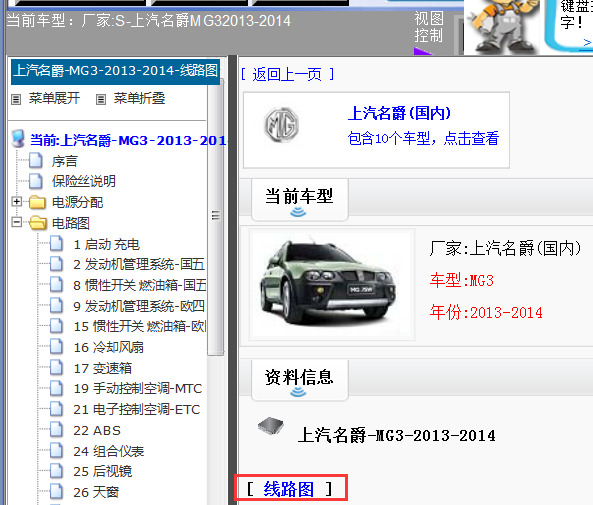Image resolution: width=593 pixels, height=505 pixels.
Task: Click the 菜单展开 expand-menu icon
Action: pyautogui.click(x=16, y=99)
